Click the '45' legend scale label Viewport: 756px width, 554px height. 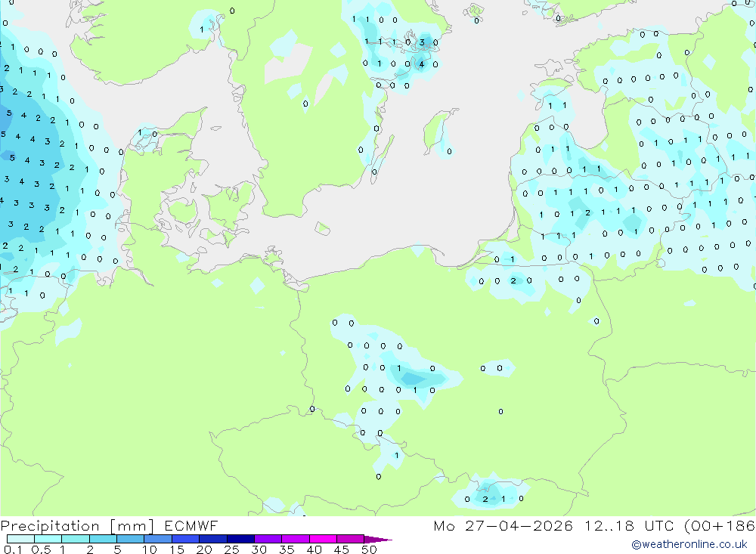342,549
